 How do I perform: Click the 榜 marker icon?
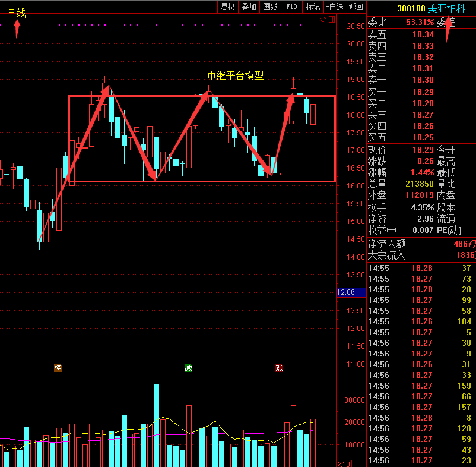click(x=58, y=368)
